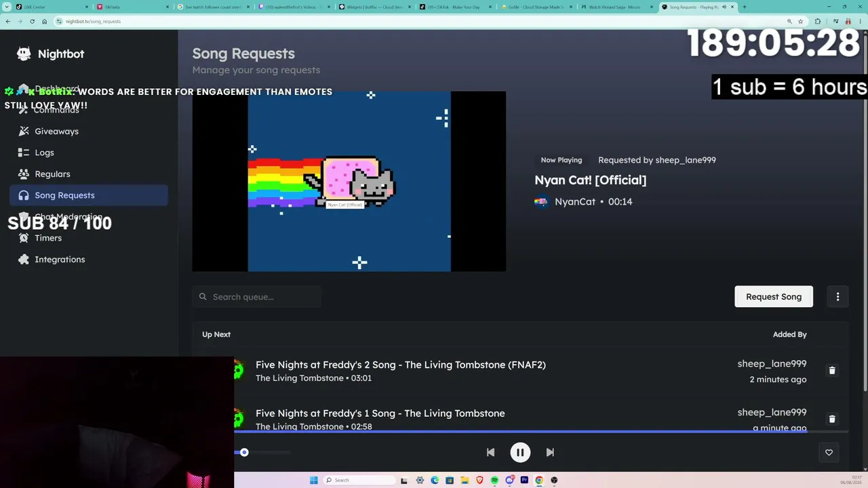Delete Five Nights at Freddy's 1 Song from queue
Viewport: 868px width, 488px height.
(832, 419)
